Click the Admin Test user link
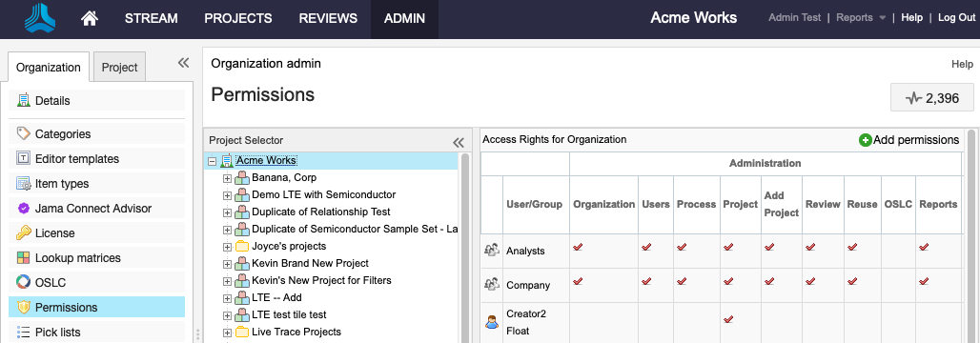Image resolution: width=980 pixels, height=343 pixels. point(794,17)
